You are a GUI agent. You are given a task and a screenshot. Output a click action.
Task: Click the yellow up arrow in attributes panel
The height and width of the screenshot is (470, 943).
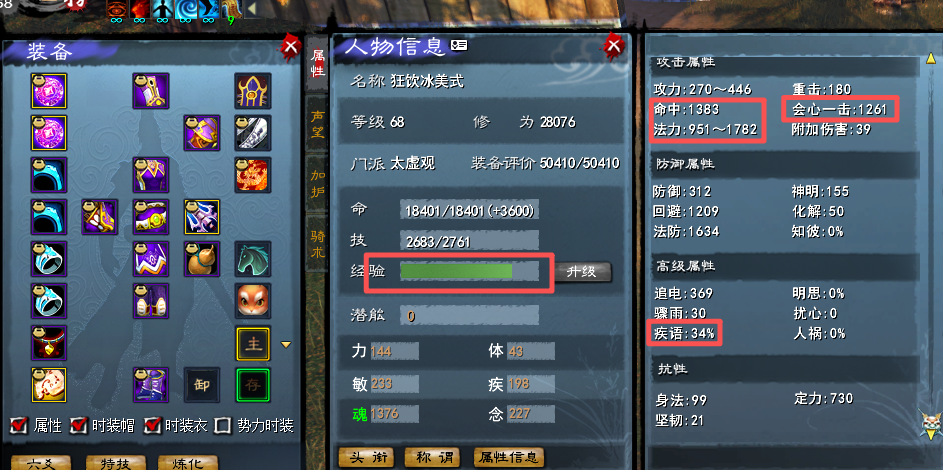tap(930, 59)
